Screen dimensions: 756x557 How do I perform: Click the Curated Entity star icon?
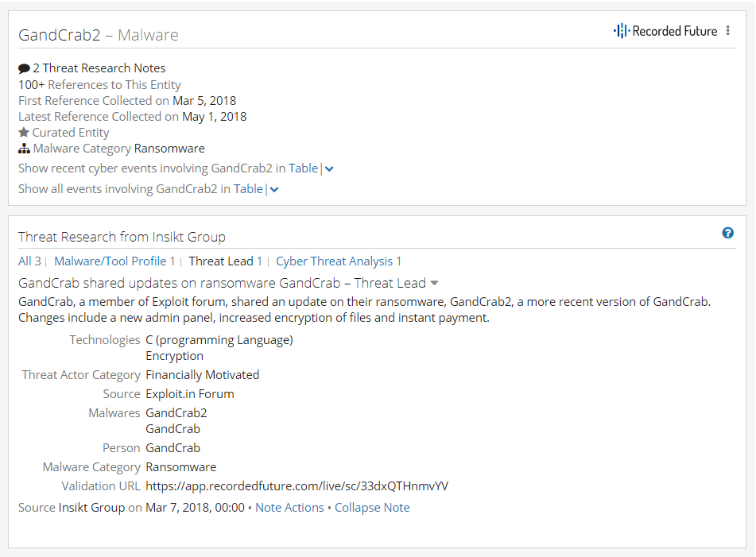pyautogui.click(x=24, y=132)
